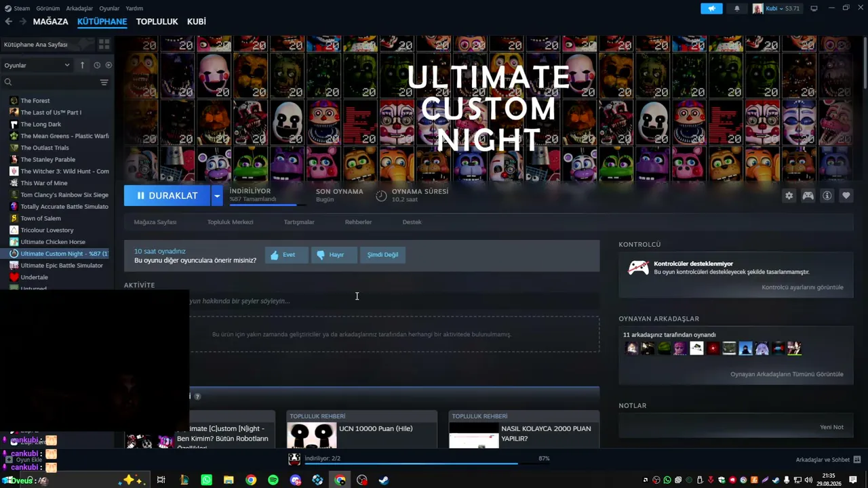Image resolution: width=868 pixels, height=488 pixels.
Task: Go back with the navigation arrow
Action: [x=8, y=22]
